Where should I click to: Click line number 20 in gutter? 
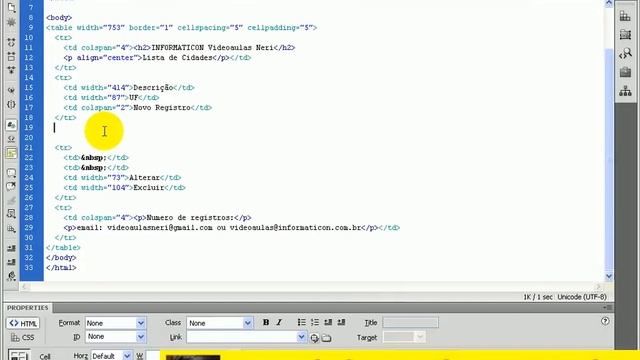pyautogui.click(x=29, y=138)
